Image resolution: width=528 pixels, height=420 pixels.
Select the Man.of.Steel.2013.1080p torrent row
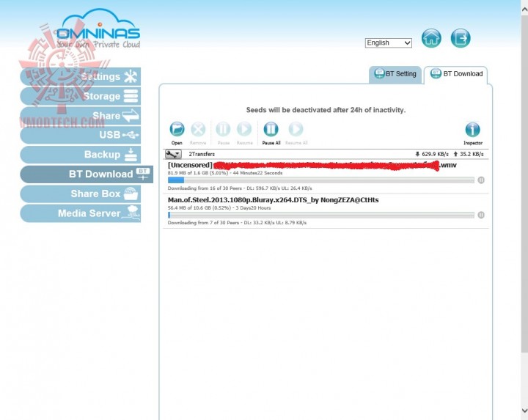click(x=326, y=211)
